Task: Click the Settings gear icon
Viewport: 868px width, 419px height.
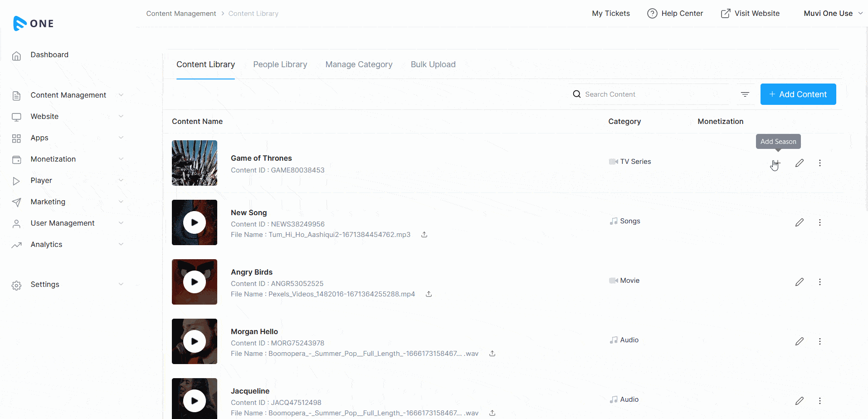Action: click(17, 285)
